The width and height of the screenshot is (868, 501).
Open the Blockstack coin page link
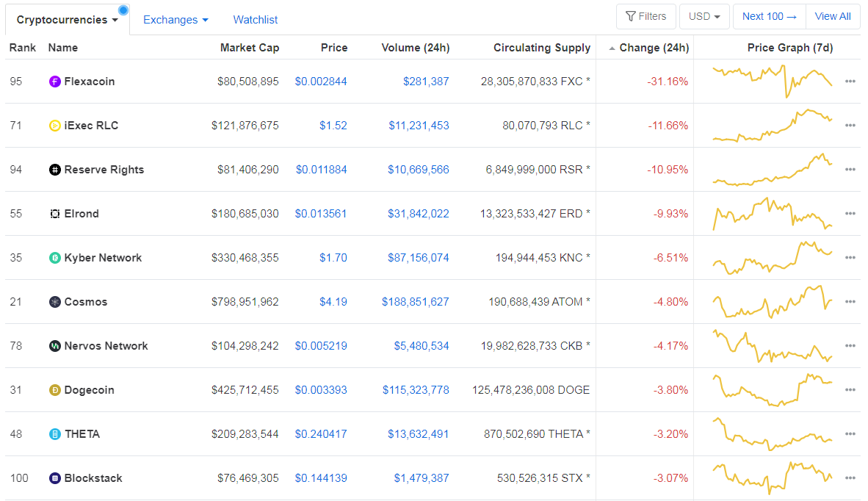[93, 477]
